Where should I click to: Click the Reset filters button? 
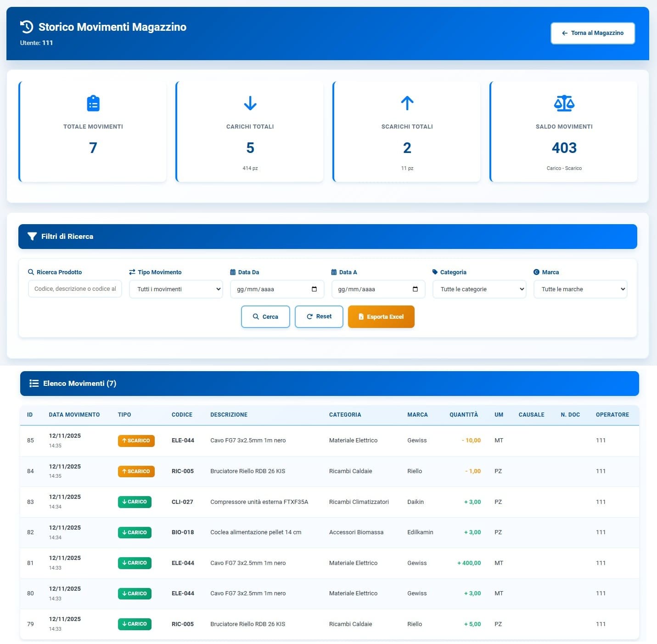[x=319, y=316]
